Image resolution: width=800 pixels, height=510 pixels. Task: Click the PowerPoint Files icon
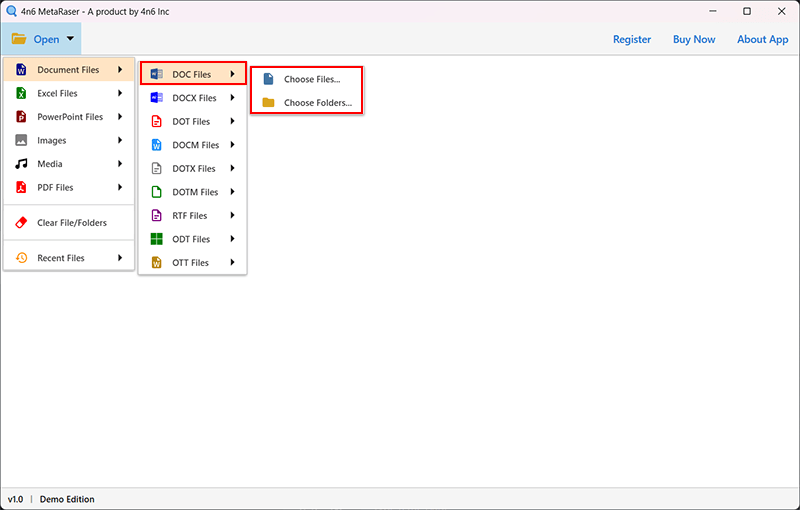[x=21, y=117]
